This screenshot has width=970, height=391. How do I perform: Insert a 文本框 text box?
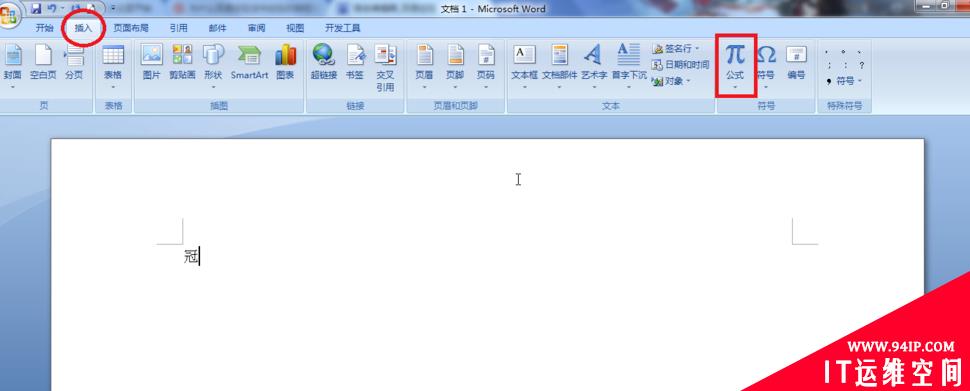click(525, 67)
